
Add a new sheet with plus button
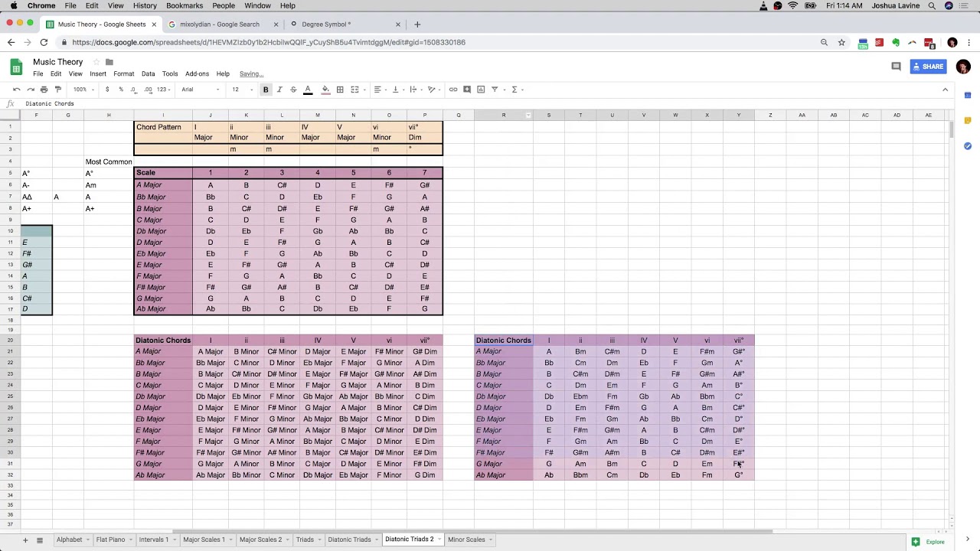[x=24, y=540]
